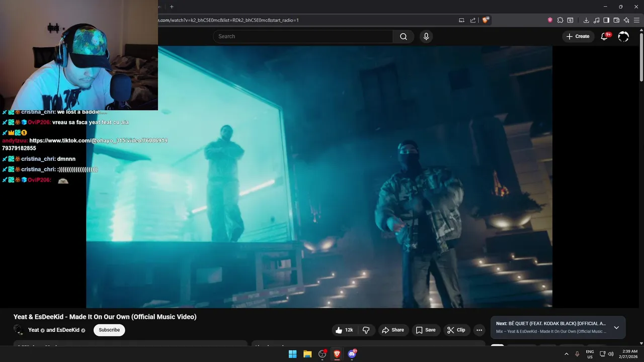
Task: Open the Brave hamburger main menu
Action: coord(636,20)
